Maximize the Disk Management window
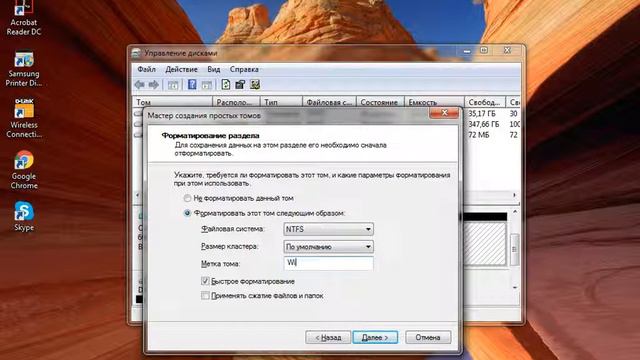The width and height of the screenshot is (640, 360). pyautogui.click(x=484, y=51)
